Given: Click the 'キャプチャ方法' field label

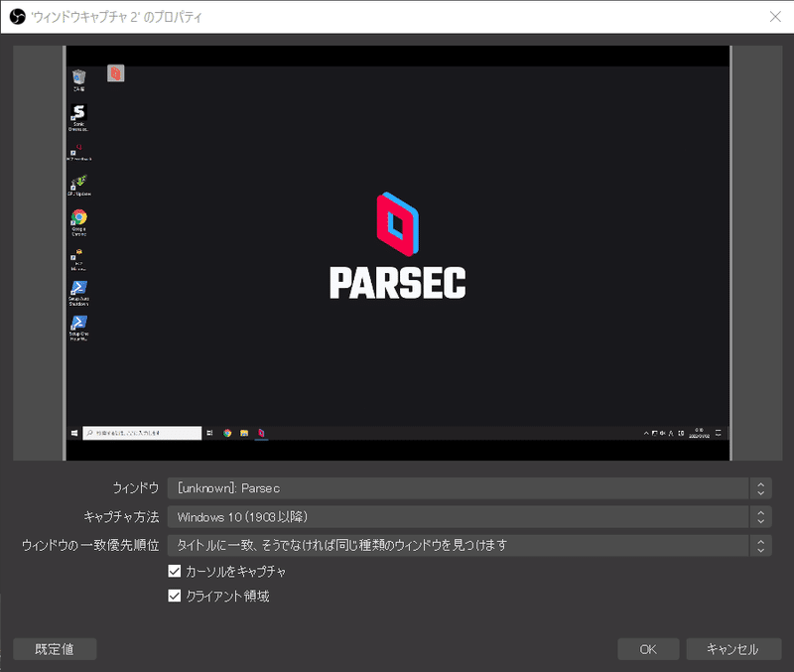Looking at the screenshot, I should click(121, 517).
